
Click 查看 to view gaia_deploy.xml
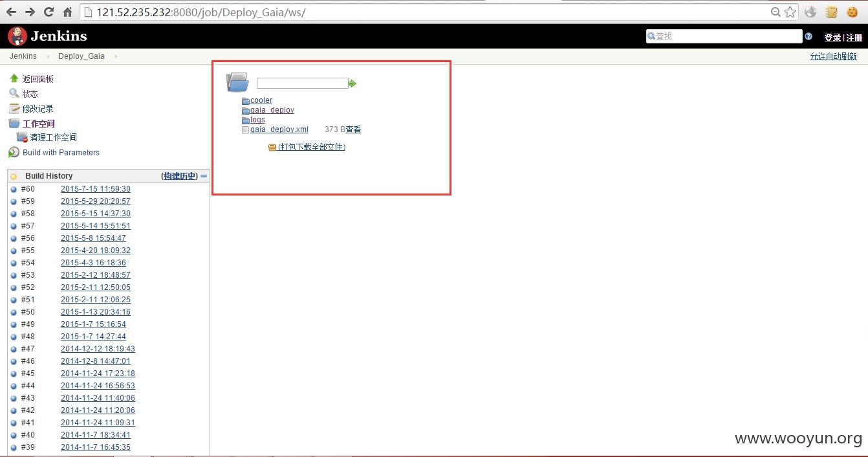point(354,129)
